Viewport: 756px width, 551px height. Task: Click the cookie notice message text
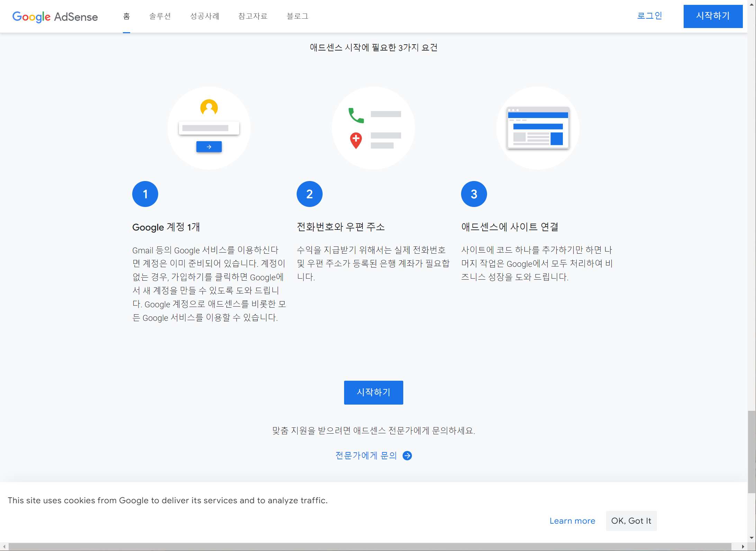(168, 500)
